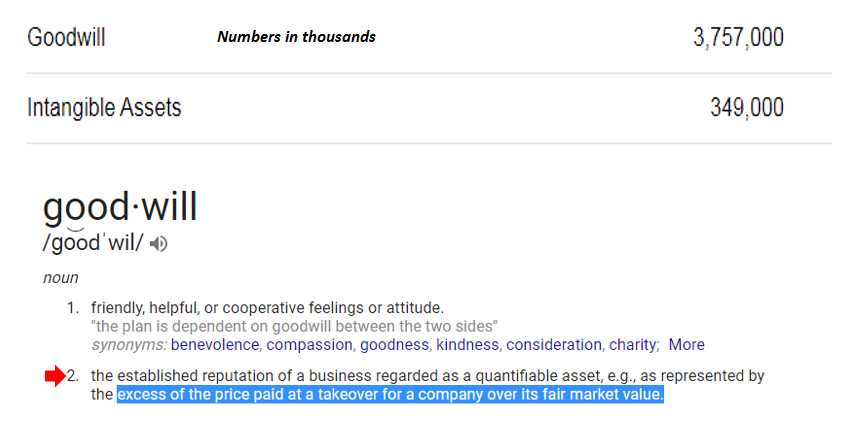850x437 pixels.
Task: Open the benevolence synonym link
Action: (x=215, y=345)
